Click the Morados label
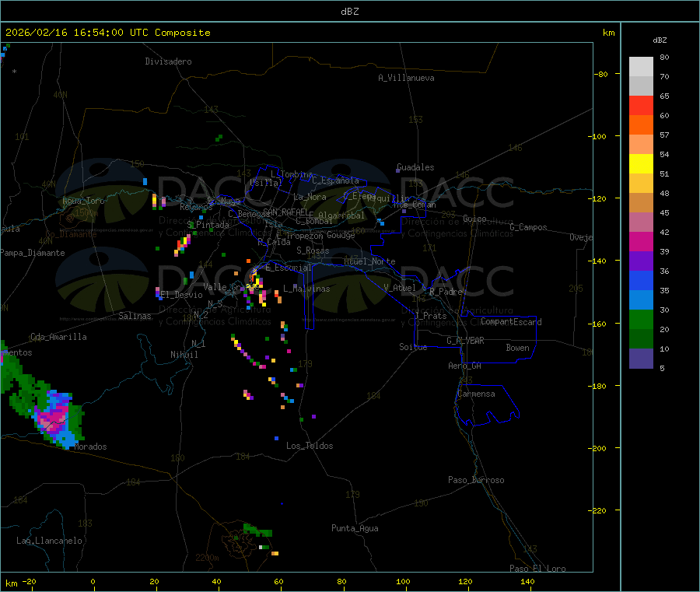The image size is (700, 592). click(x=90, y=447)
